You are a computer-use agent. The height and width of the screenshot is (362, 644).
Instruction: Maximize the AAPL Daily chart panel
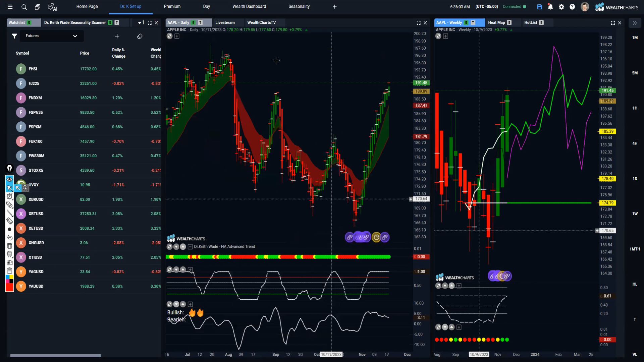coord(419,23)
